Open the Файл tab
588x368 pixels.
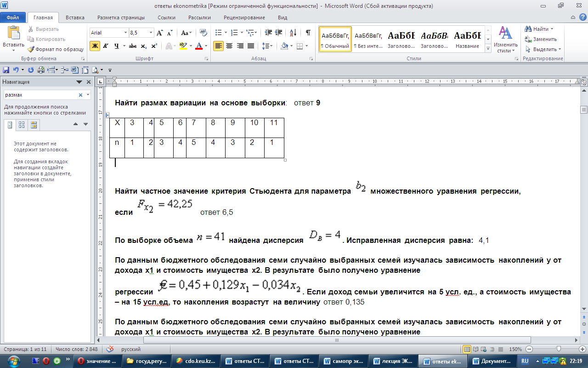click(13, 17)
